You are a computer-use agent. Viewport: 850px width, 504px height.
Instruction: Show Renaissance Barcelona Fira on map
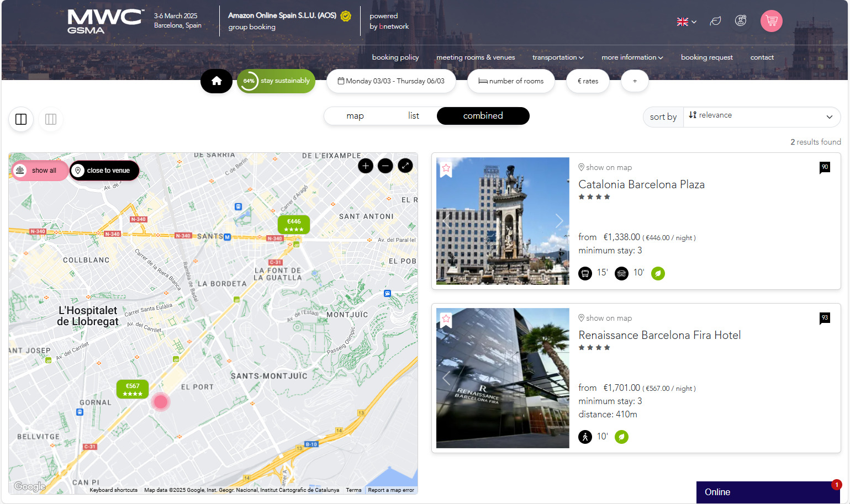click(x=605, y=318)
